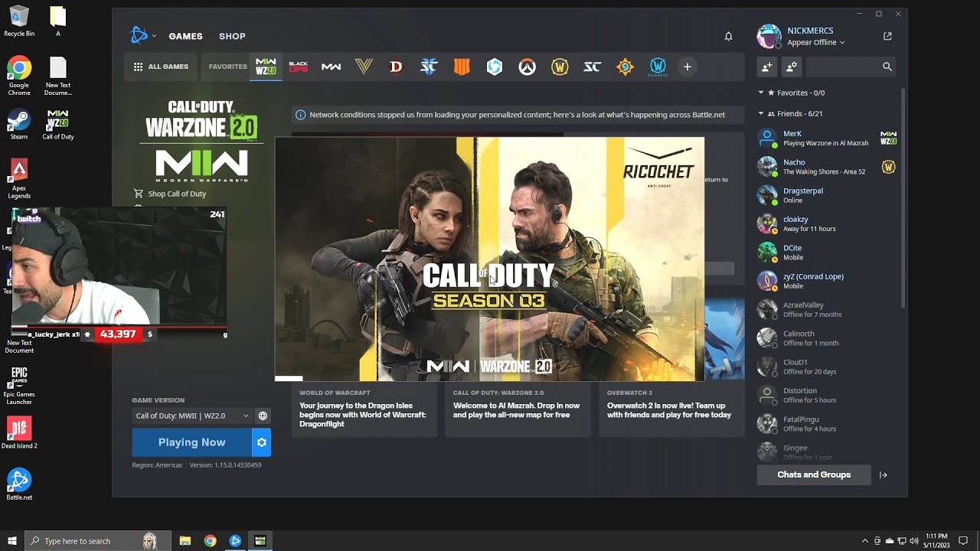Image resolution: width=980 pixels, height=551 pixels.
Task: Open the friend requests icon with gear
Action: [x=792, y=67]
